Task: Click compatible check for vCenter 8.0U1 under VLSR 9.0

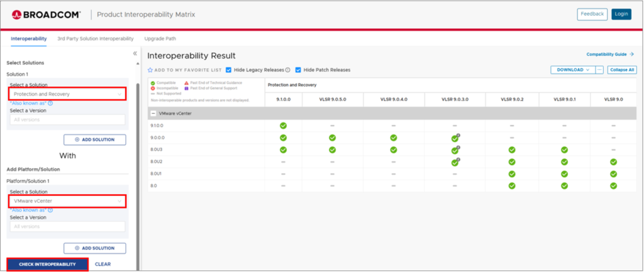Action: pos(613,174)
